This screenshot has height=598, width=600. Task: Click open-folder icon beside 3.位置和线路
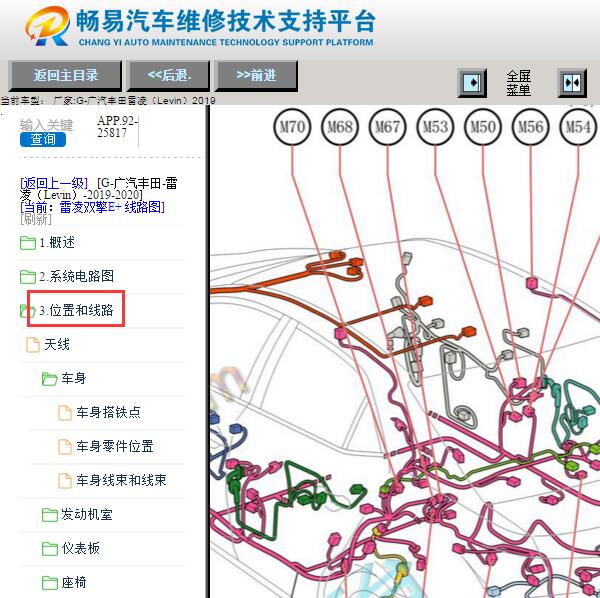pyautogui.click(x=28, y=310)
